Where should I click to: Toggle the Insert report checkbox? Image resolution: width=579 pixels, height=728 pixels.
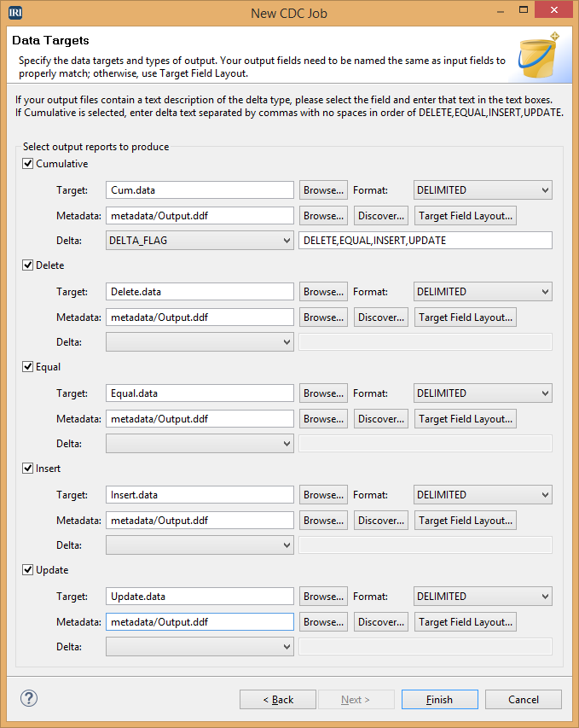(28, 468)
